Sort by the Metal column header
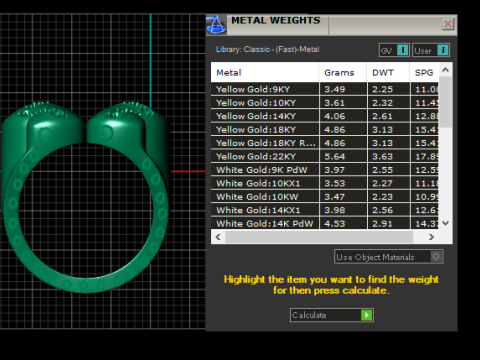This screenshot has width=480, height=360. pyautogui.click(x=265, y=72)
